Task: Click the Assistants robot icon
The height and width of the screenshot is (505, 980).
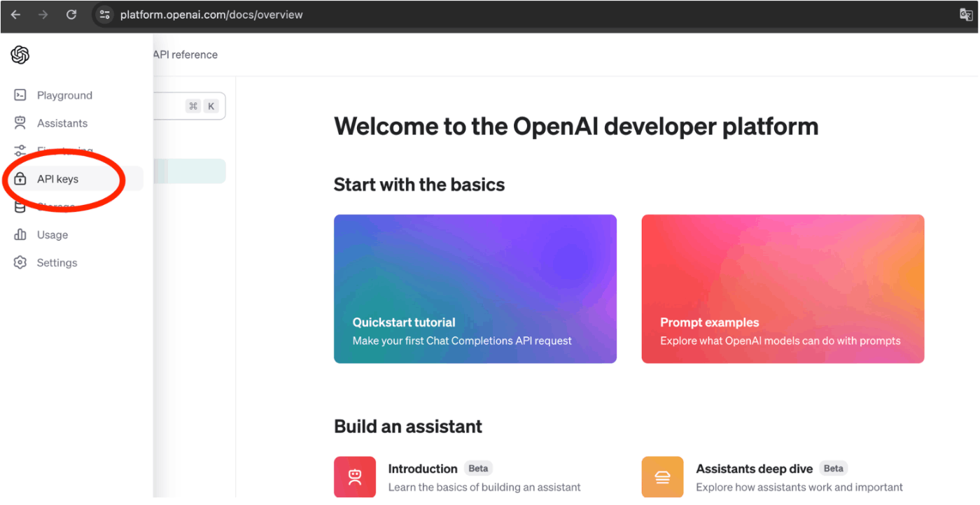Action: (20, 123)
